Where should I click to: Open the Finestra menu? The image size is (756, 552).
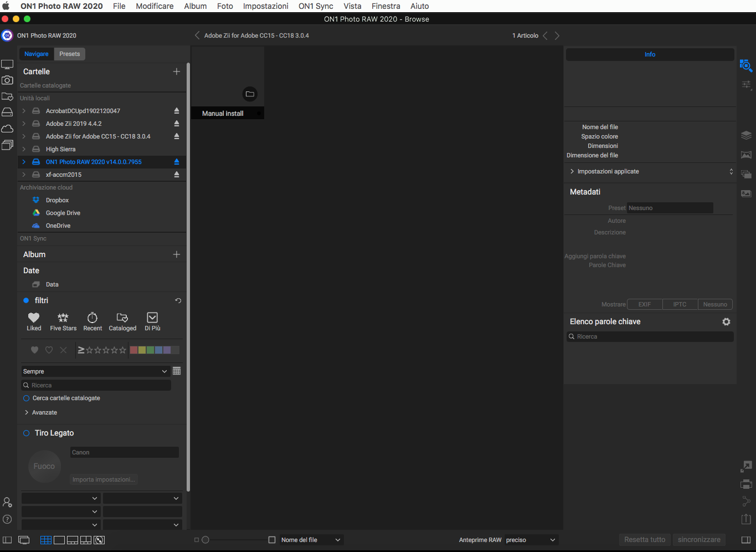386,6
